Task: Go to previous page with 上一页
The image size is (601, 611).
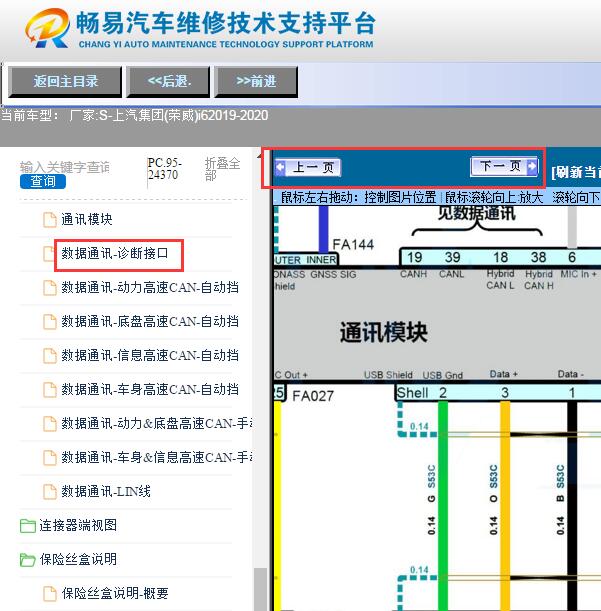Action: (x=307, y=168)
